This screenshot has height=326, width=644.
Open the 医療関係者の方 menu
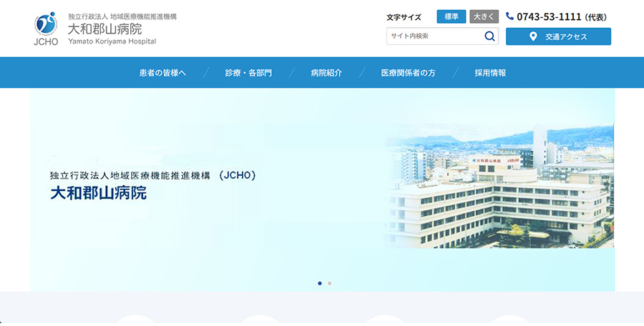coord(409,73)
